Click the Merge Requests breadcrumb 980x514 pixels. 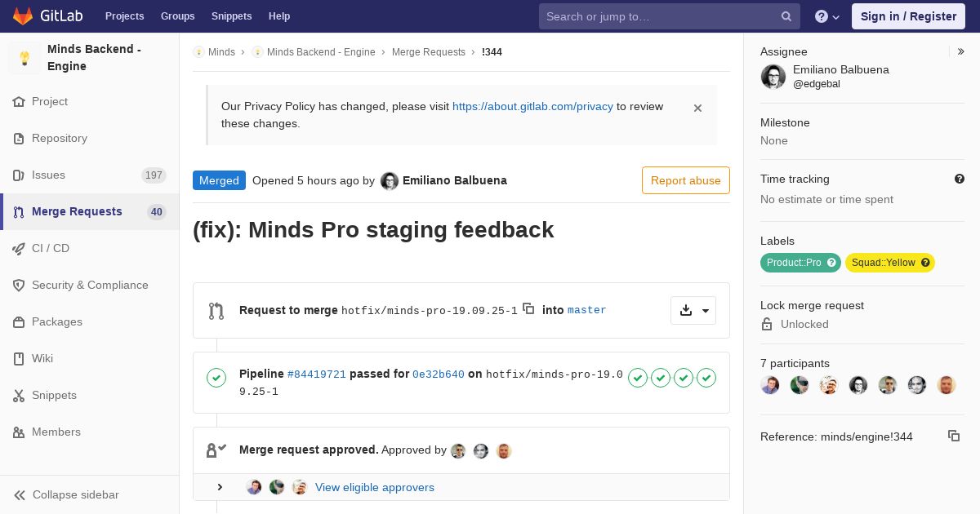point(429,52)
